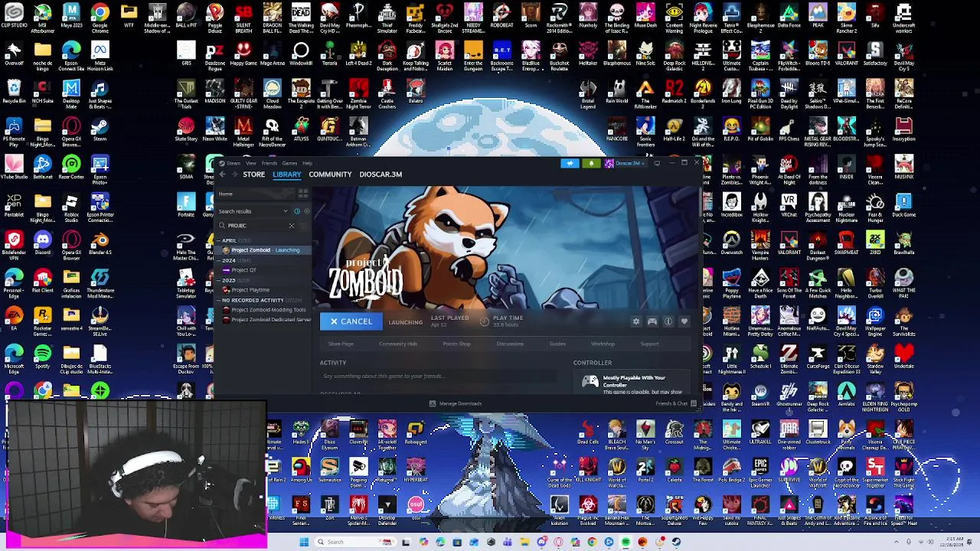The width and height of the screenshot is (980, 551).
Task: Click the taskbar Search box
Action: tap(355, 542)
